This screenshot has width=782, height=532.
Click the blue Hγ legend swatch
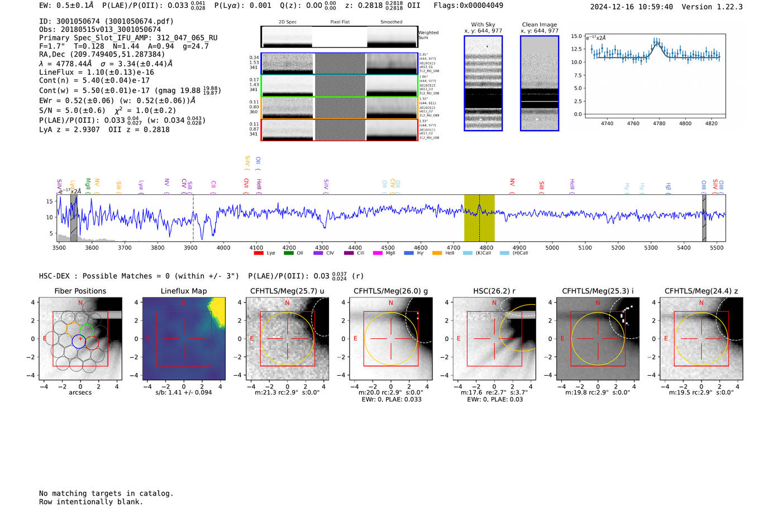409,253
